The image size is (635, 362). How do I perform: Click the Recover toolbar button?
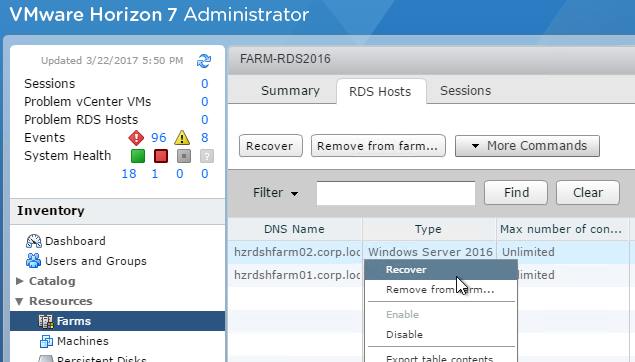(x=271, y=146)
